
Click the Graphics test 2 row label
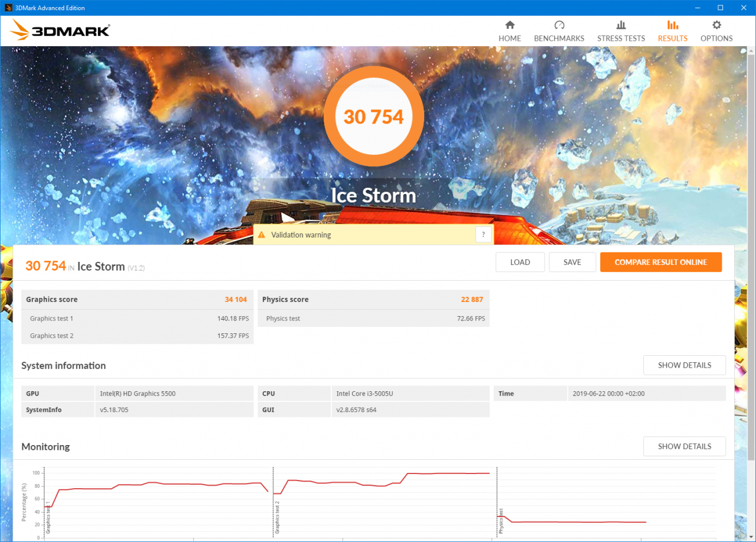pos(52,336)
